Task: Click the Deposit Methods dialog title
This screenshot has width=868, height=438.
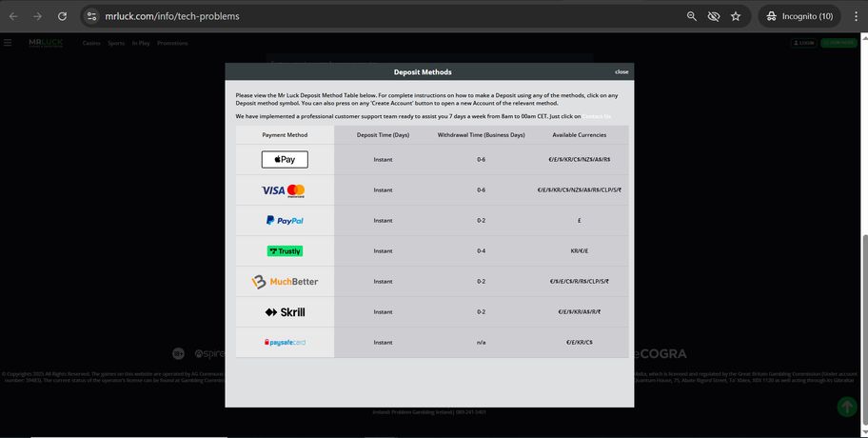Action: pos(423,72)
